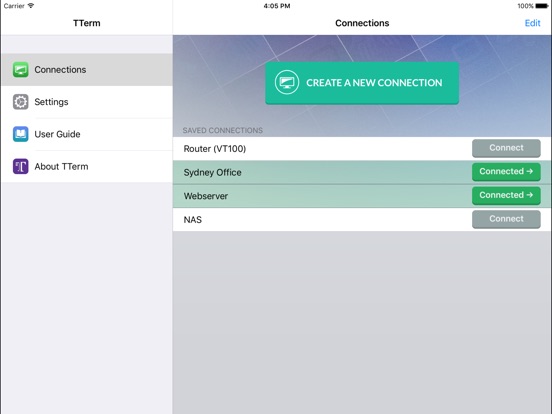Open the connected Webserver session
The height and width of the screenshot is (414, 552).
tap(506, 195)
